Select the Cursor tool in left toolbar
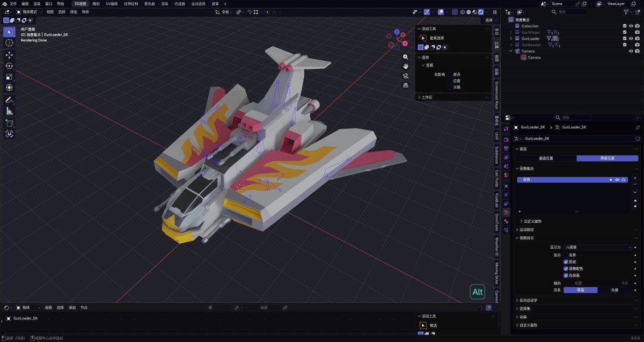The height and width of the screenshot is (342, 644). [9, 43]
